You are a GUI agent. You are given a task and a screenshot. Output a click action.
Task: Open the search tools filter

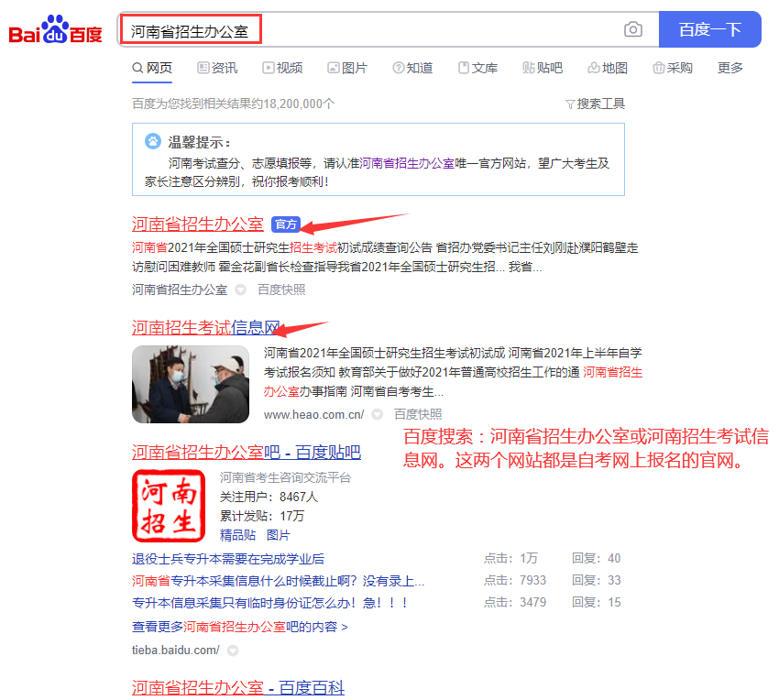pyautogui.click(x=595, y=104)
